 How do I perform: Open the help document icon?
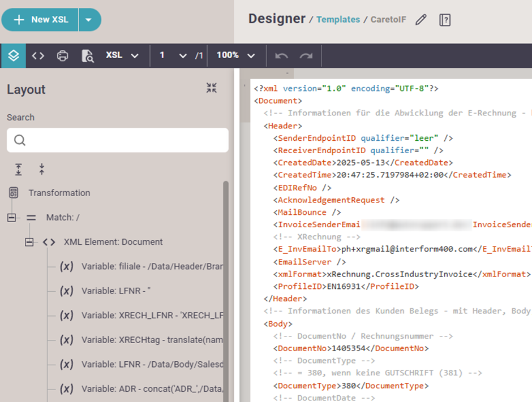coord(445,20)
